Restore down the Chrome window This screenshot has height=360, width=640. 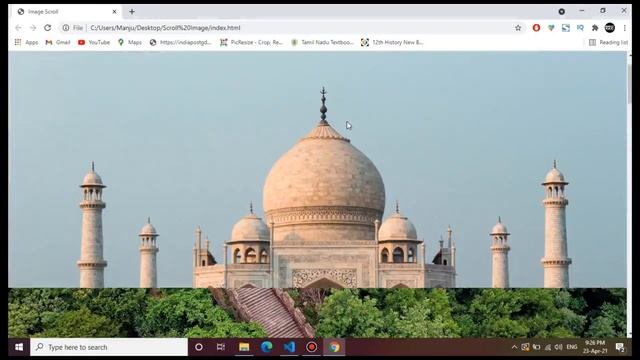[603, 11]
